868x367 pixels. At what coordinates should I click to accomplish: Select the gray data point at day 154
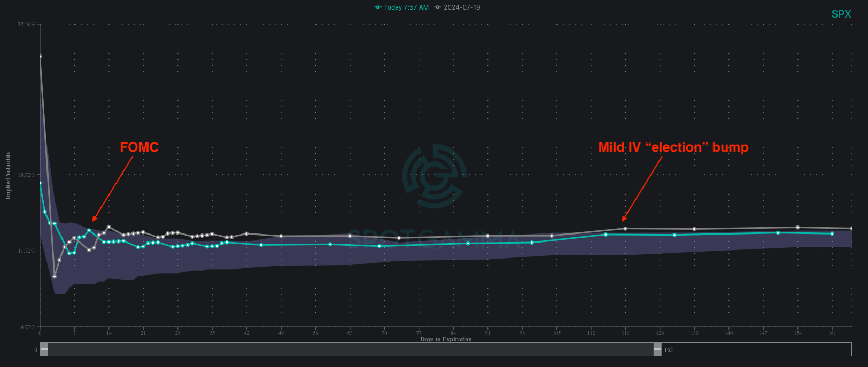click(x=797, y=228)
